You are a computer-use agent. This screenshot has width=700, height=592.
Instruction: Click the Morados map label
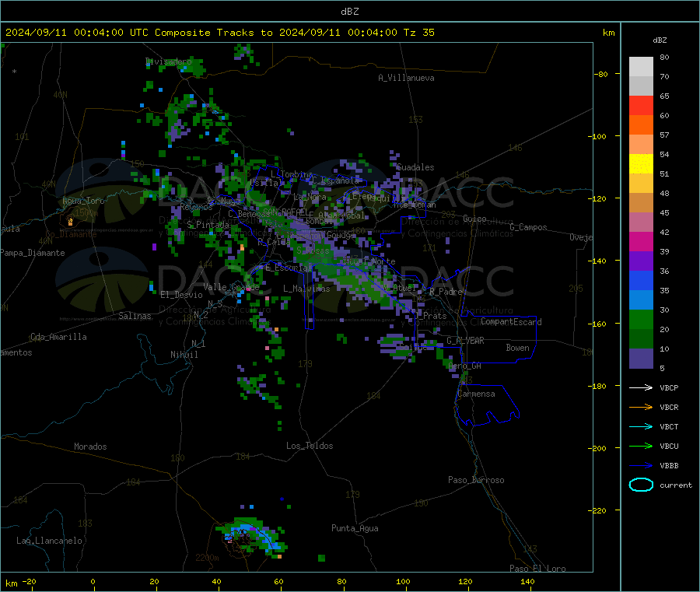point(90,447)
